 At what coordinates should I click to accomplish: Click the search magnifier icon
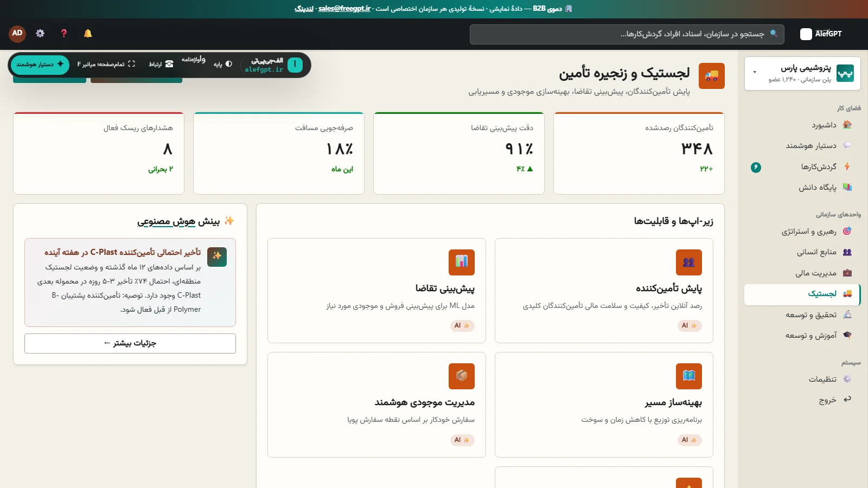click(774, 34)
